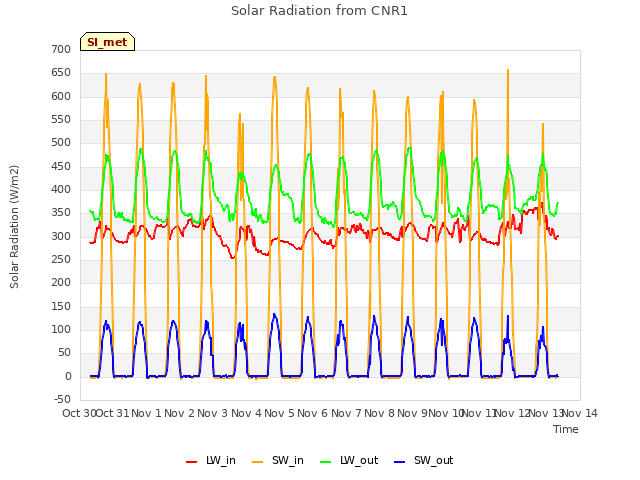Click the 0 y-axis tick label

(68, 376)
